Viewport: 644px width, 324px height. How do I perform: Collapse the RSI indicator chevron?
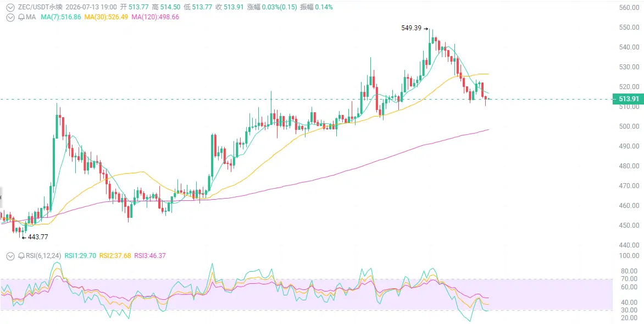(x=10, y=256)
